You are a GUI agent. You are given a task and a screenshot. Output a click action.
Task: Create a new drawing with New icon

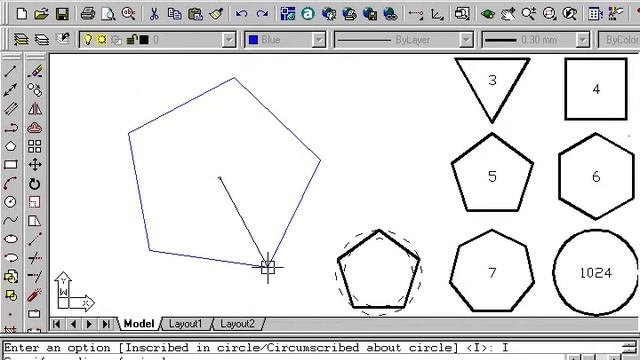pyautogui.click(x=22, y=14)
